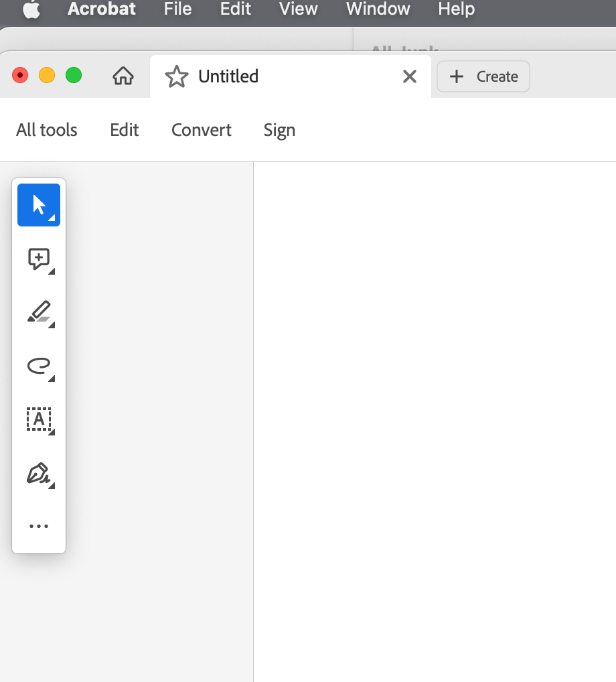Open the All tools view

pyautogui.click(x=46, y=129)
